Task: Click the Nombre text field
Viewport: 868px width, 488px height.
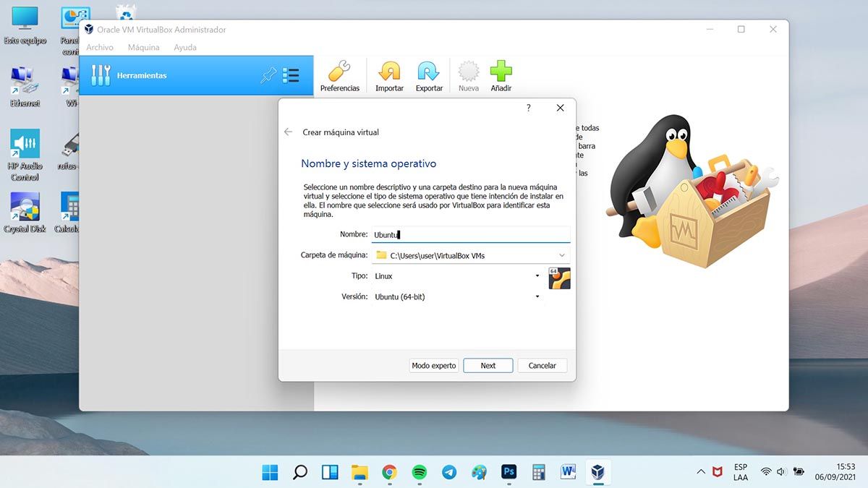Action: point(470,235)
